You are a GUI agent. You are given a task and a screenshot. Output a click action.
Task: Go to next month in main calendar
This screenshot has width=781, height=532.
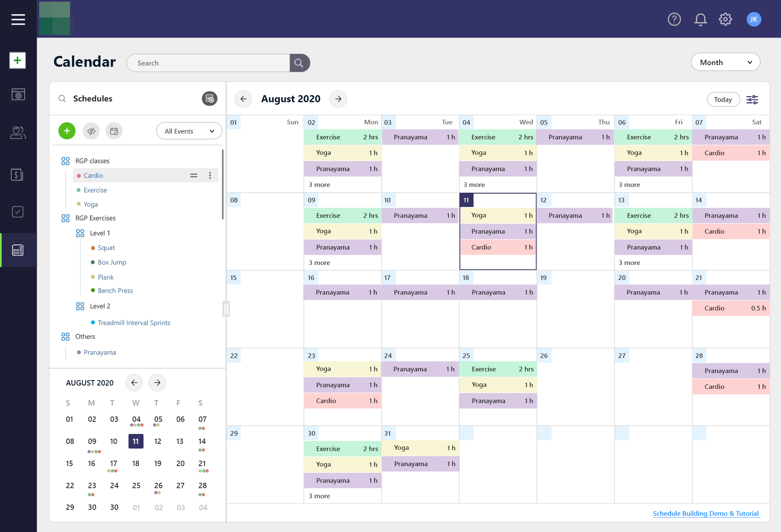point(338,99)
